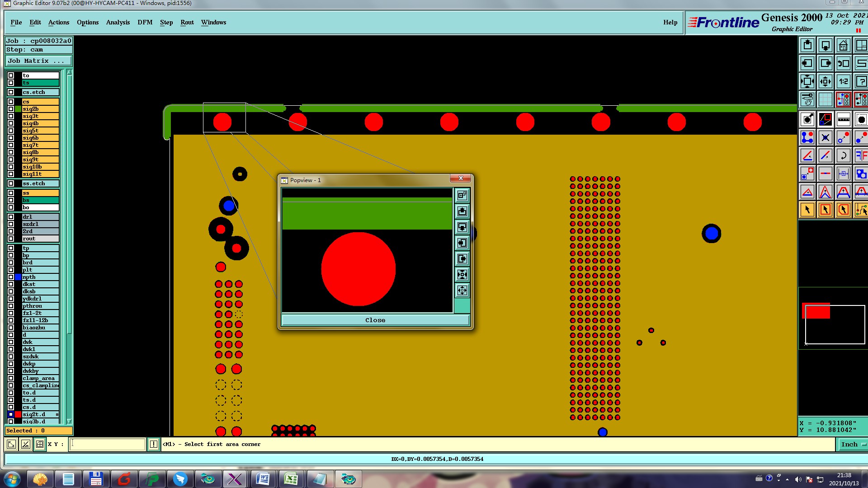Toggle checkbox for drl layer
The width and height of the screenshot is (868, 488).
(11, 217)
